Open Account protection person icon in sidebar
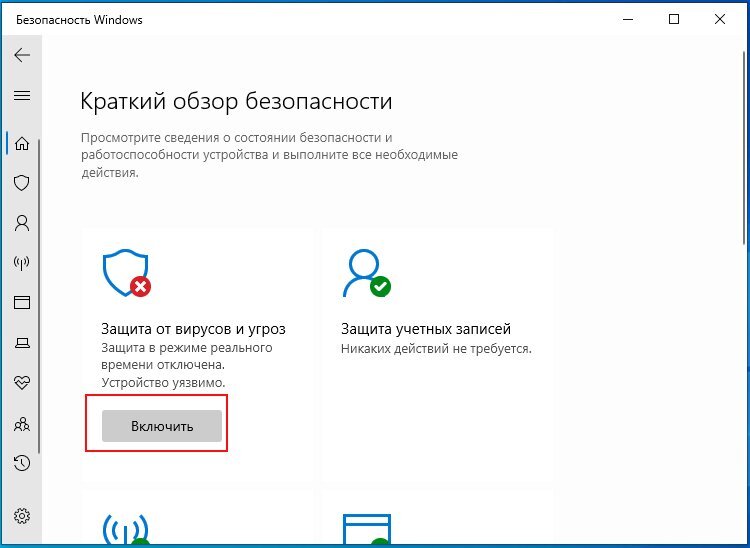 tap(22, 223)
